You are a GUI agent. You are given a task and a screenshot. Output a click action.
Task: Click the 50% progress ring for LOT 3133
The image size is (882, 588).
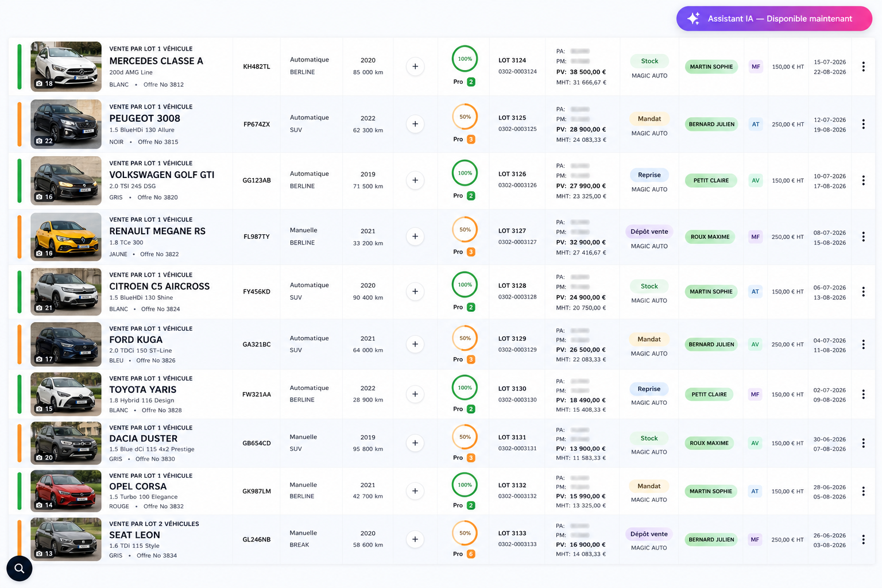pos(465,533)
